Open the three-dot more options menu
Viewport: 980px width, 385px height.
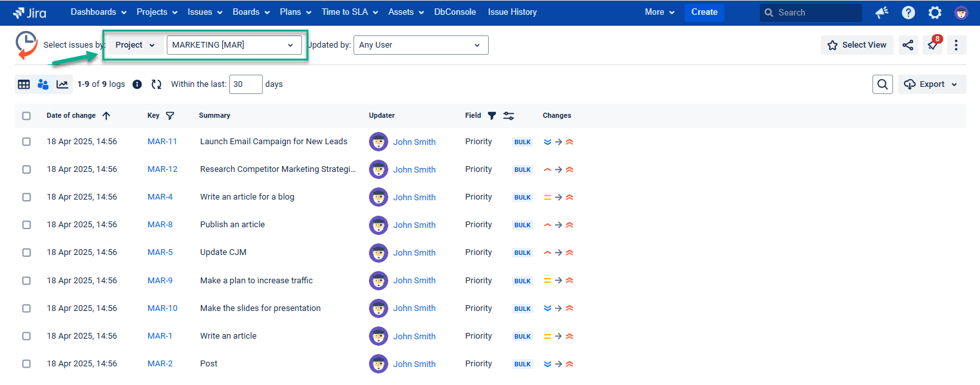[x=957, y=45]
